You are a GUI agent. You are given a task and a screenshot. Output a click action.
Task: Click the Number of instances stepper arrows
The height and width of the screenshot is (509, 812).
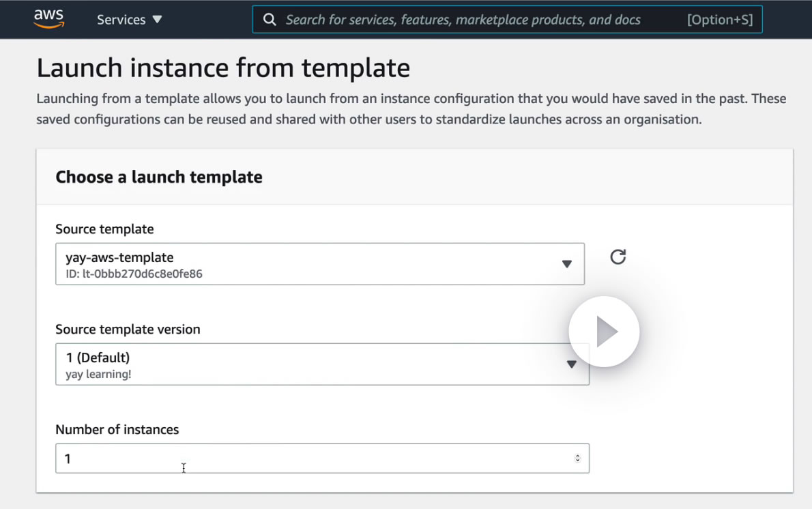click(x=577, y=459)
